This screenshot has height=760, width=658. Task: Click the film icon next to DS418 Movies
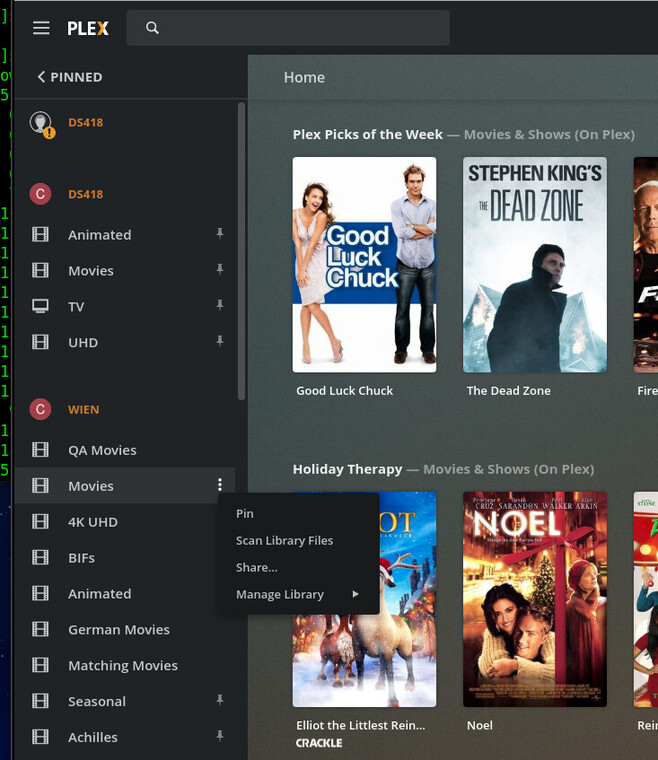pos(40,270)
